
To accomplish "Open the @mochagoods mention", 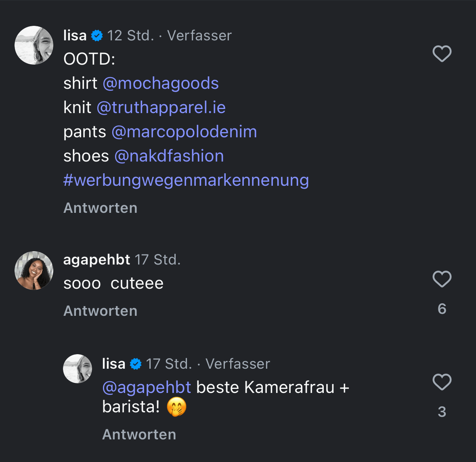I will coord(161,83).
